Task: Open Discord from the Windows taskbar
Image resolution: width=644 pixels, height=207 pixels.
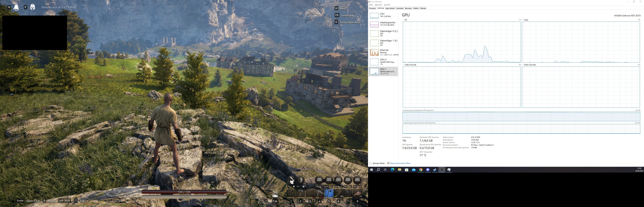Action: [x=428, y=170]
